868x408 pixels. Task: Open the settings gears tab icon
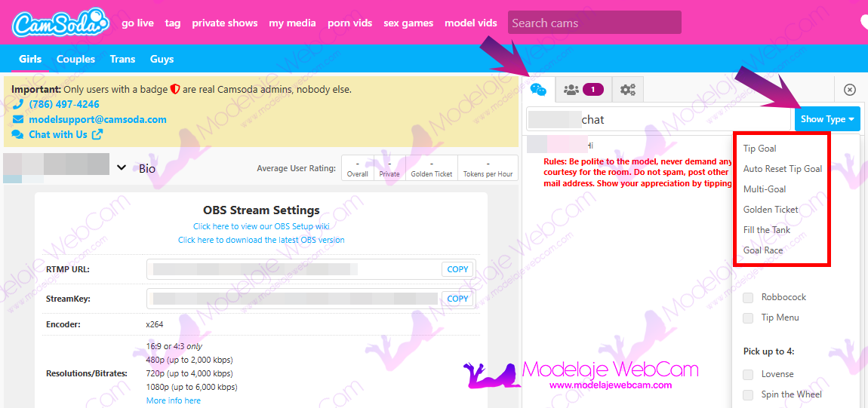tap(627, 90)
